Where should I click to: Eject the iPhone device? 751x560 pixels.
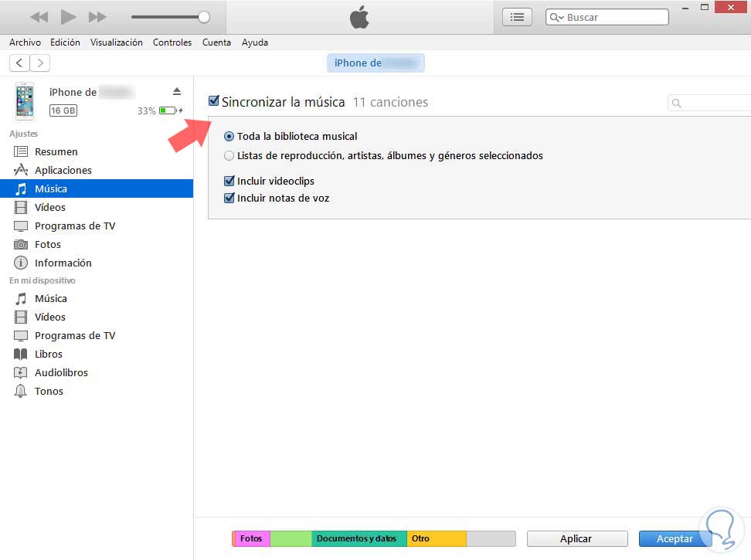177,91
